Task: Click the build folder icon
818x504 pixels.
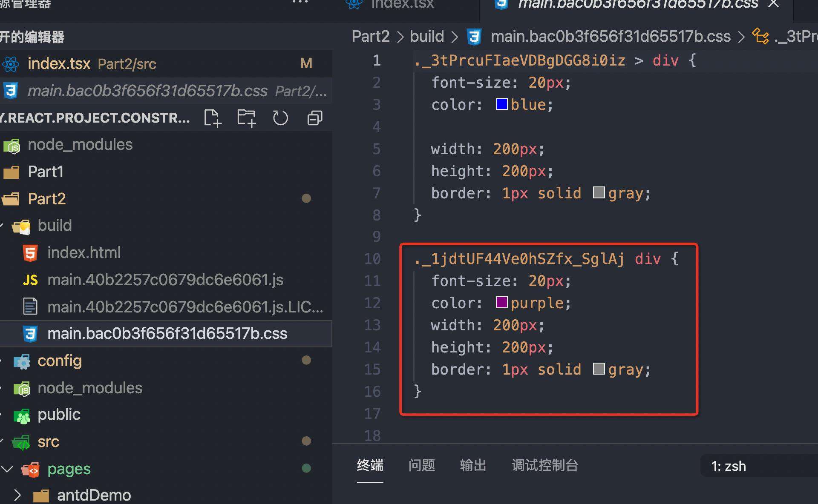Action: coord(21,226)
